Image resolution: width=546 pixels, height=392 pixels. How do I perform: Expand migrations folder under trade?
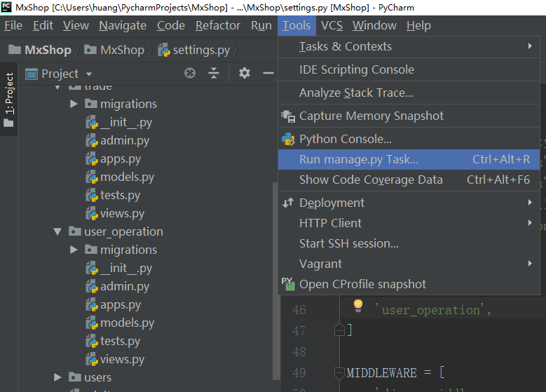pos(74,104)
